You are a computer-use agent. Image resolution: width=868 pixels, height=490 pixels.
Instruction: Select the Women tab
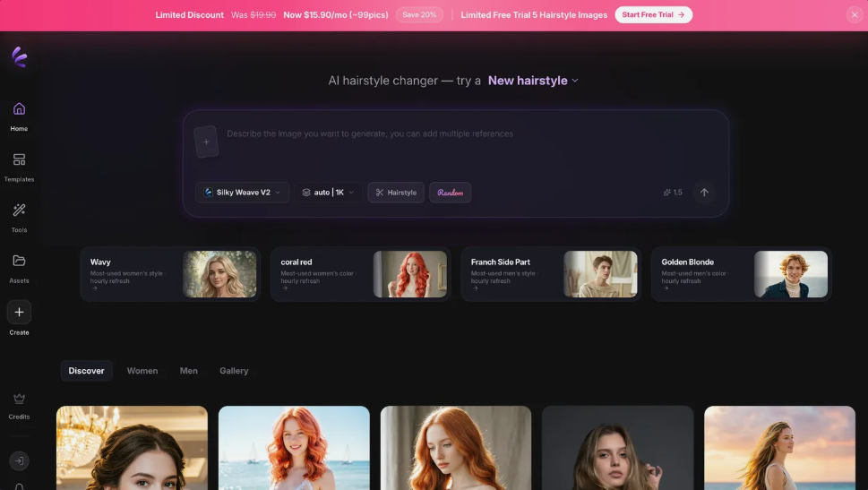click(142, 371)
